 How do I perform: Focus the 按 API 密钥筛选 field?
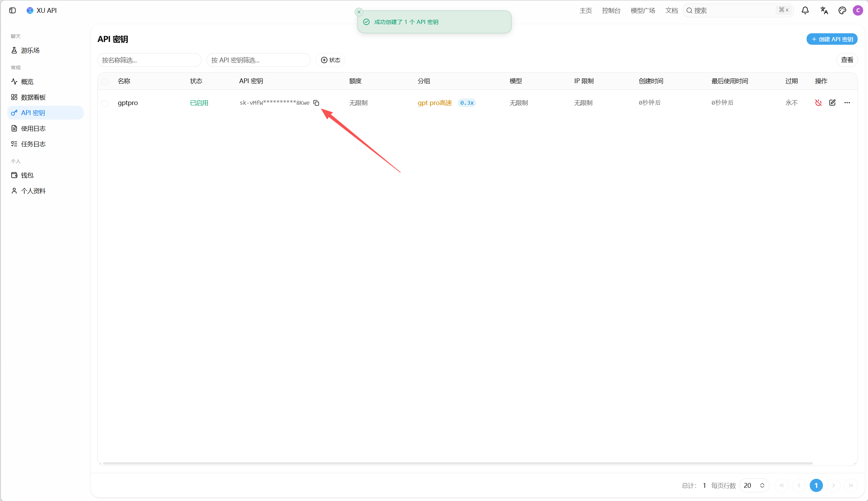click(x=259, y=60)
